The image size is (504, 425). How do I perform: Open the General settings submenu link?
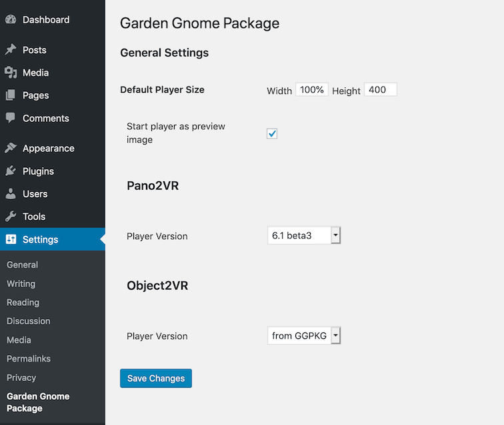[x=22, y=264]
